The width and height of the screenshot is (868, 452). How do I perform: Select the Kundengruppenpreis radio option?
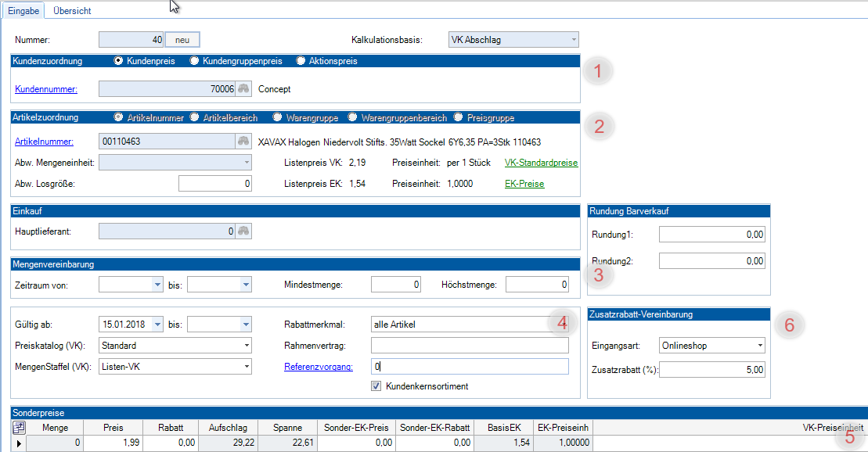194,61
